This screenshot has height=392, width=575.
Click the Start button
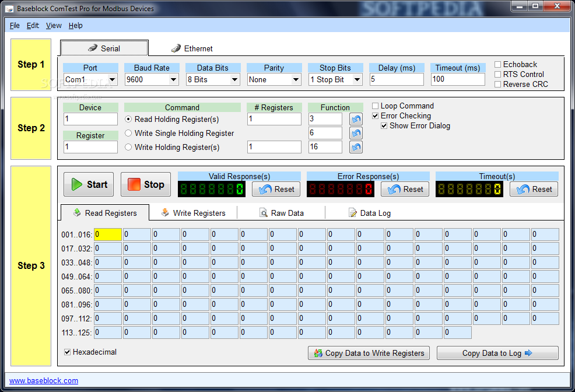[x=89, y=184]
